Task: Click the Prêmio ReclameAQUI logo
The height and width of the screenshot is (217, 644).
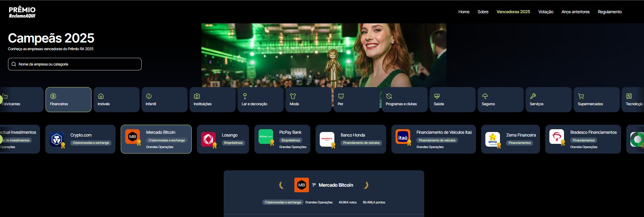Action: [22, 12]
